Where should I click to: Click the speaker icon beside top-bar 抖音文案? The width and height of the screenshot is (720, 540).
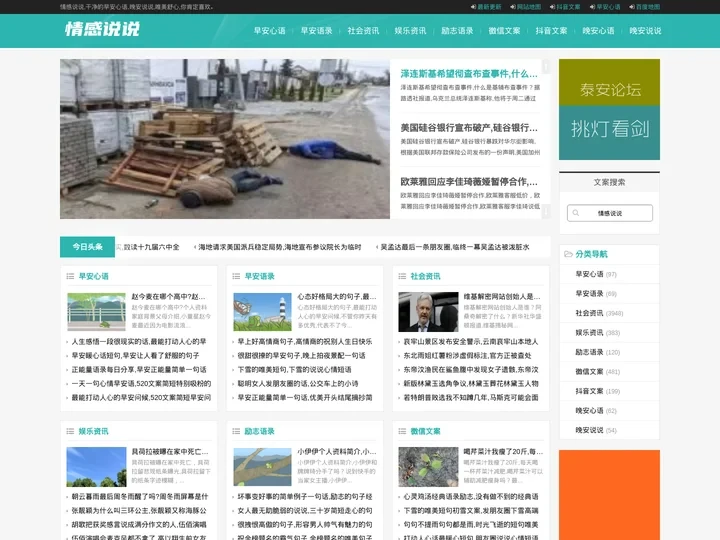pos(552,7)
